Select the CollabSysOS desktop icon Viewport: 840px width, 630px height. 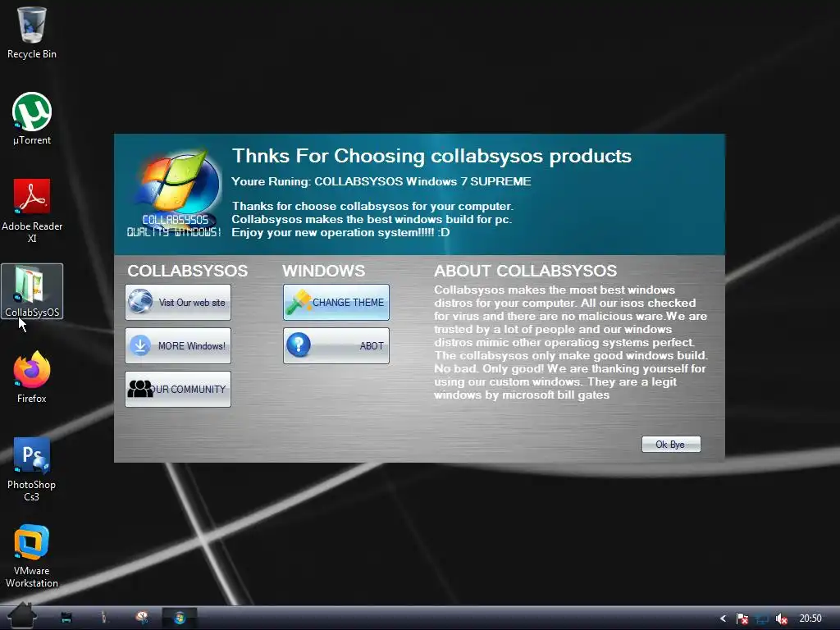coord(32,291)
